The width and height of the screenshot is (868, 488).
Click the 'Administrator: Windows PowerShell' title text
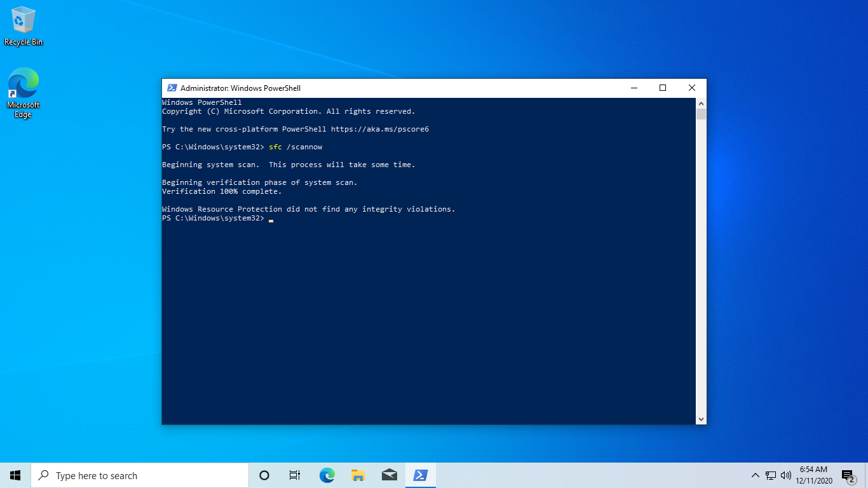[240, 88]
